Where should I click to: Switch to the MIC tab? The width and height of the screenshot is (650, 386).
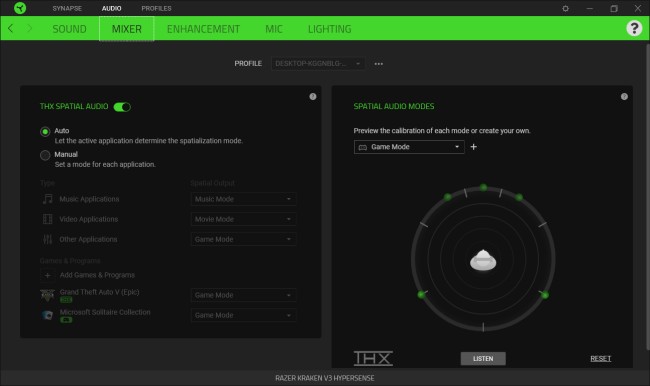pyautogui.click(x=274, y=29)
